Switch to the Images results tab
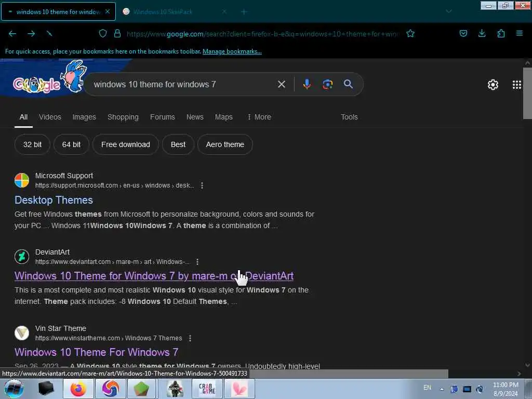Image resolution: width=532 pixels, height=399 pixels. (x=84, y=117)
